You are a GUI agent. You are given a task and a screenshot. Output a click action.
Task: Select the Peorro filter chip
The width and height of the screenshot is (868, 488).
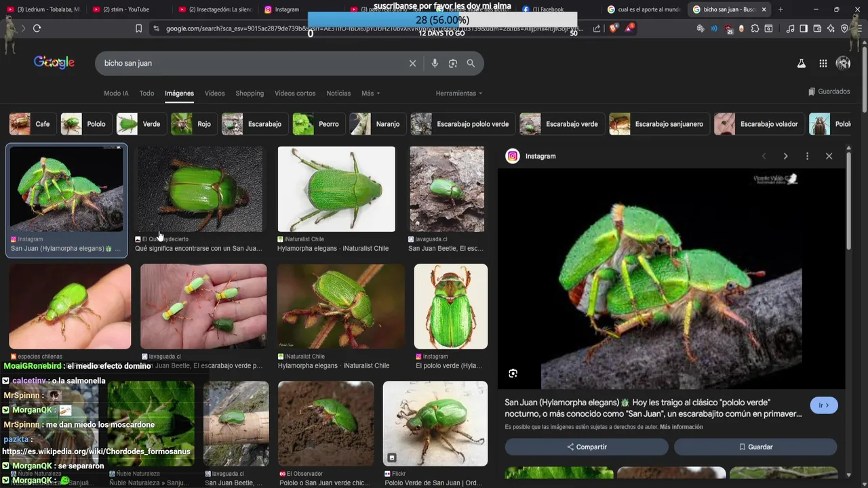point(317,124)
